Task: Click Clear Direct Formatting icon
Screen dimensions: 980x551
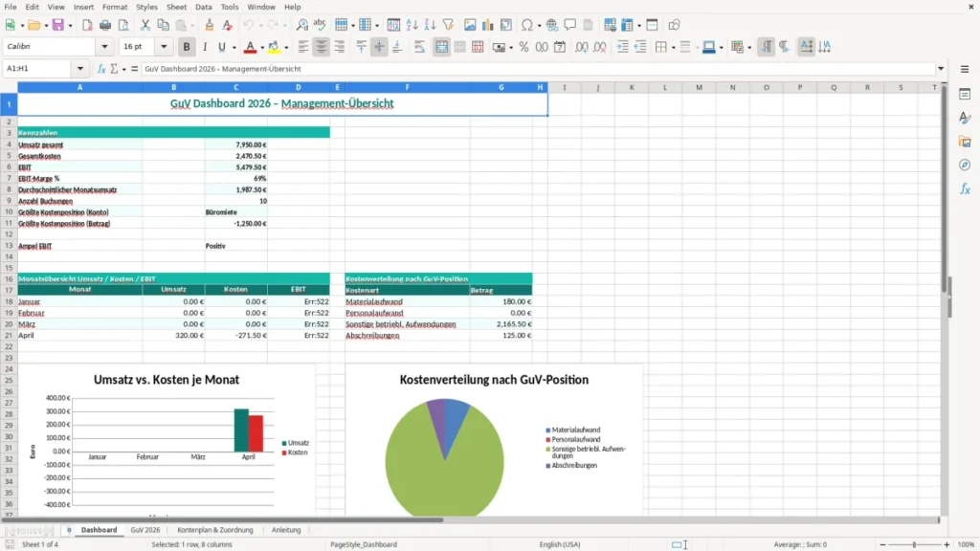Action: 228,25
